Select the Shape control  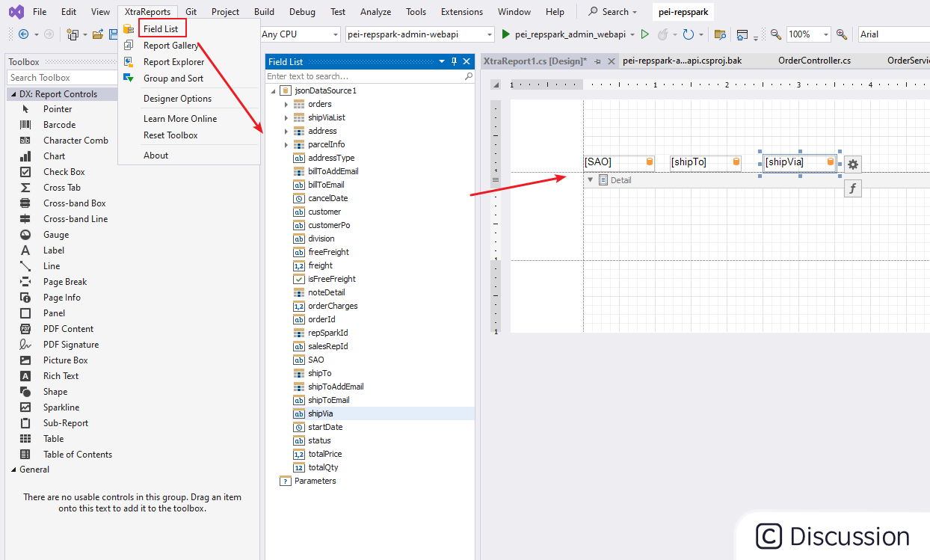tap(55, 392)
